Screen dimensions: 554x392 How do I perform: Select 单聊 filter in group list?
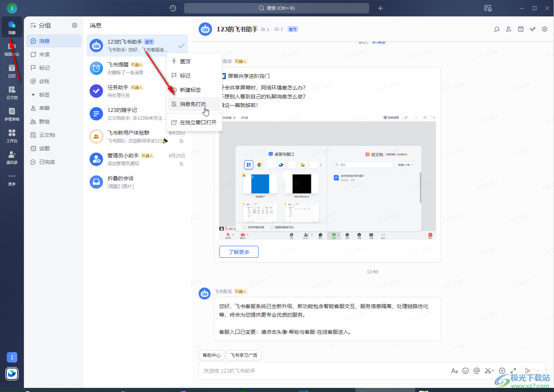(x=54, y=108)
